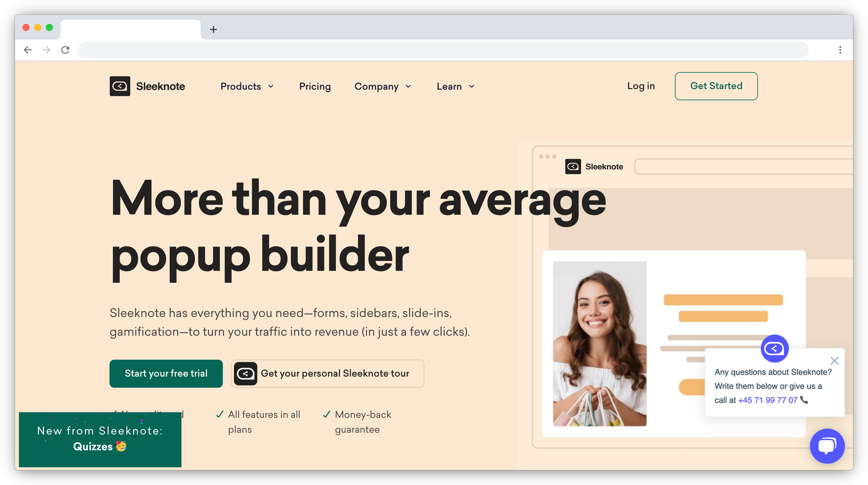Open the Pricing page
Image resolution: width=868 pixels, height=485 pixels.
coord(315,86)
